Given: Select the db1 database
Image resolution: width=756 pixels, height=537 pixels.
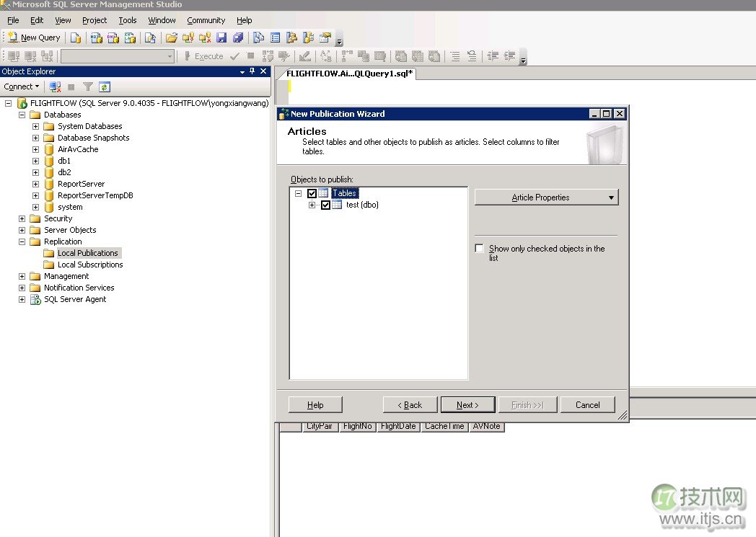Looking at the screenshot, I should click(64, 161).
